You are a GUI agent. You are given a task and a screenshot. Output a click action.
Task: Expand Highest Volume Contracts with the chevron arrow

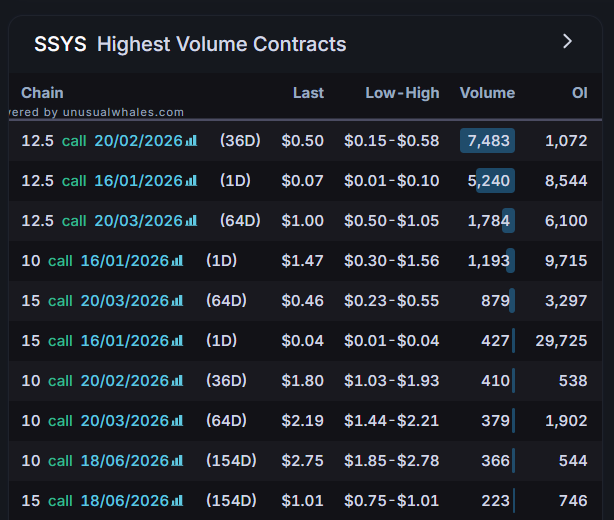(x=567, y=41)
